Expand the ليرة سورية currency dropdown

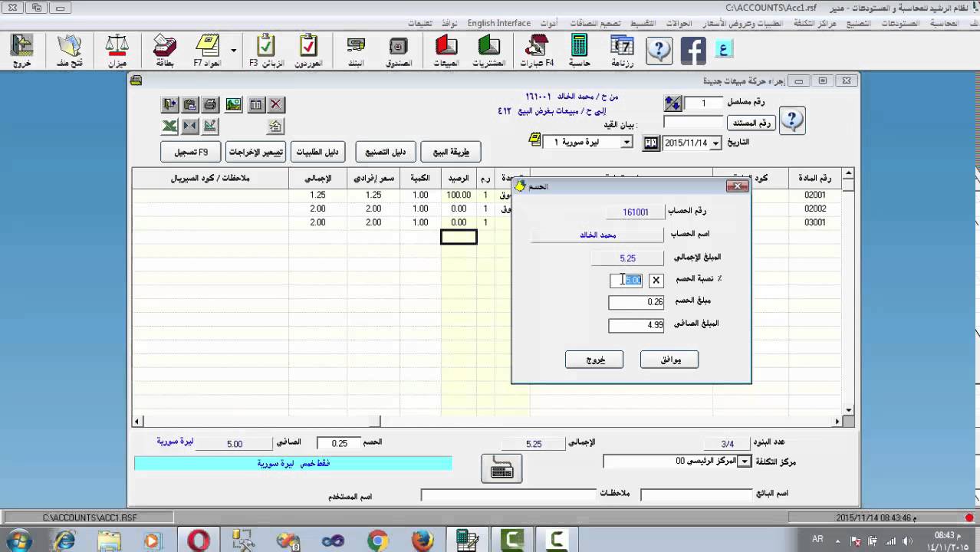(x=626, y=143)
